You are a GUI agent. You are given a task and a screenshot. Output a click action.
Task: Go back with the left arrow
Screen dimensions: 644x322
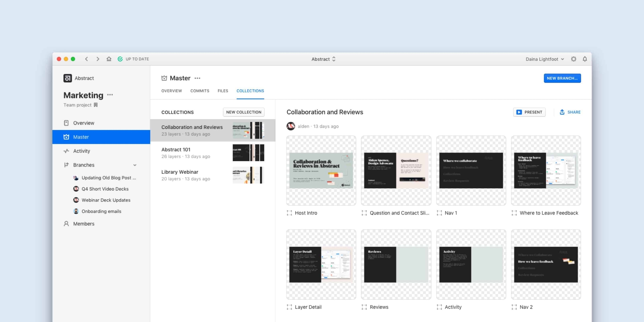(x=86, y=59)
